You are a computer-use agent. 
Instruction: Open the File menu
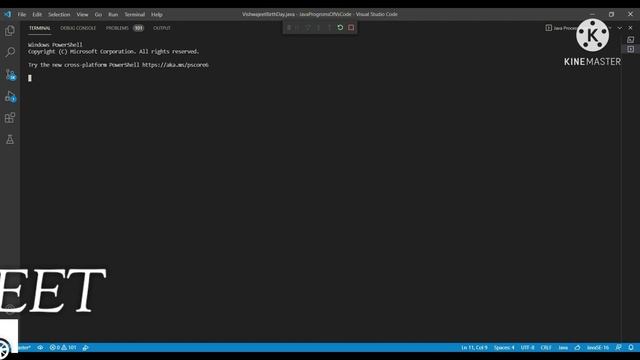pyautogui.click(x=22, y=14)
